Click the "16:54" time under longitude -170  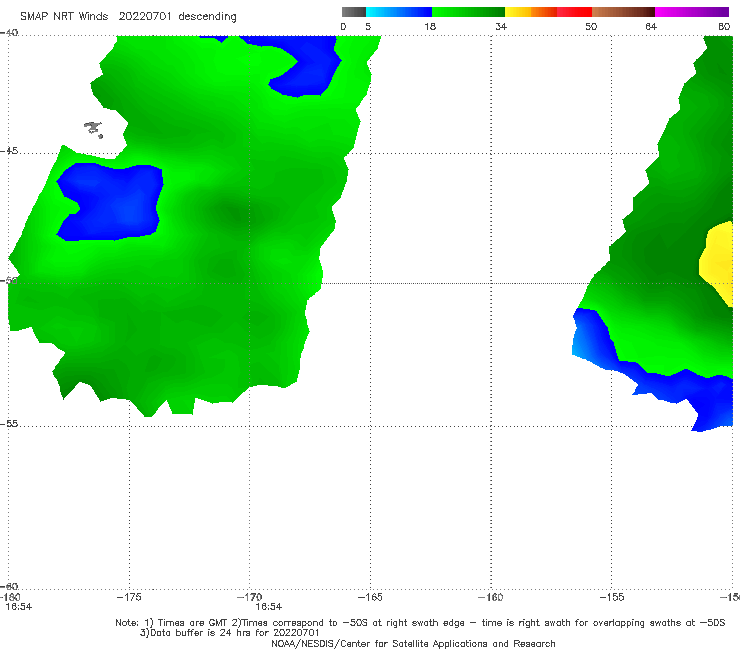tap(269, 607)
